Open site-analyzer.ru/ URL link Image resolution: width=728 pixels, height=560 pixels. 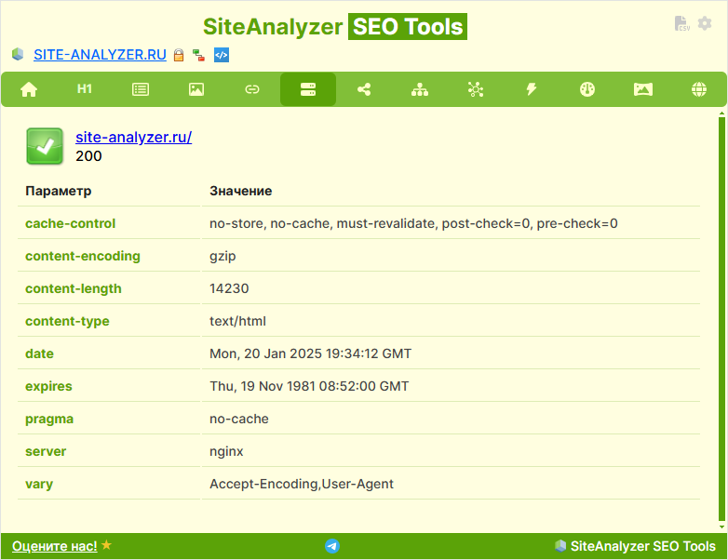134,138
